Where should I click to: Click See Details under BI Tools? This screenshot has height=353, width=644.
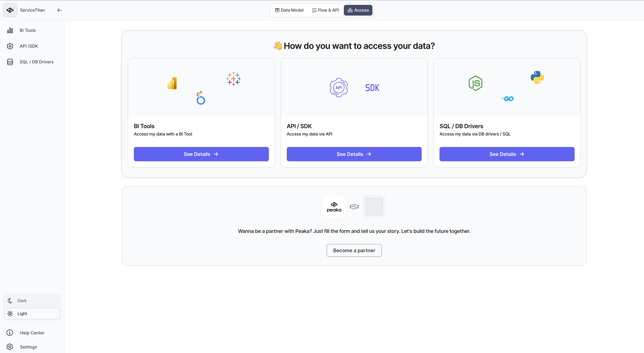point(201,154)
